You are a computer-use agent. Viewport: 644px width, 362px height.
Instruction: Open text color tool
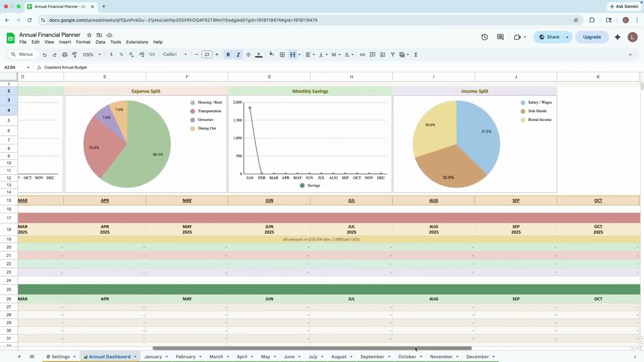(x=259, y=55)
